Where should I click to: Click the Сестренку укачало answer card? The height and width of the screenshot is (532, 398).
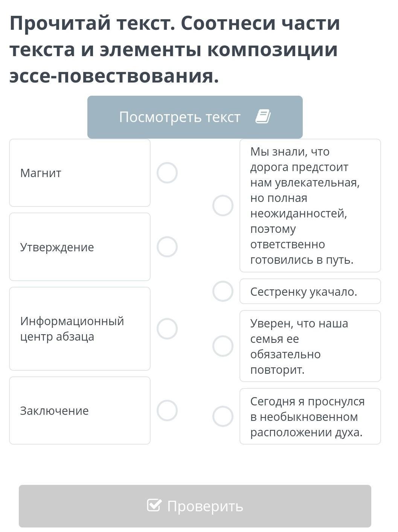[310, 291]
